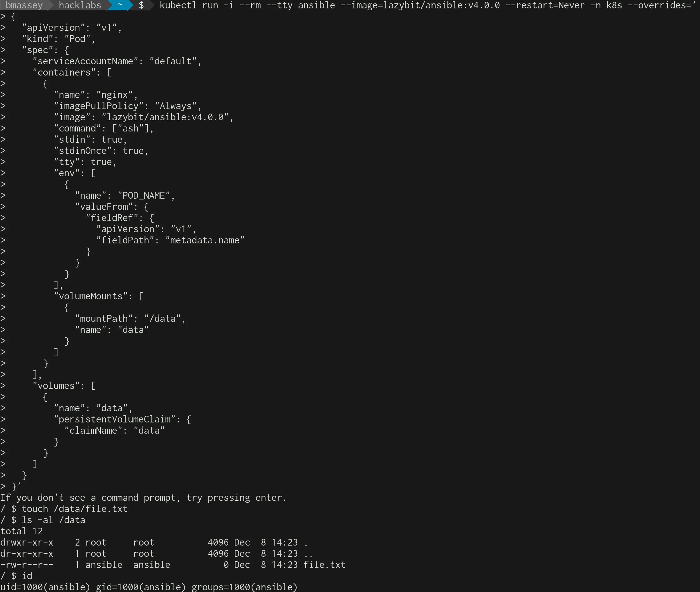
Task: Click the "POD_NAME" string value
Action: coord(144,196)
